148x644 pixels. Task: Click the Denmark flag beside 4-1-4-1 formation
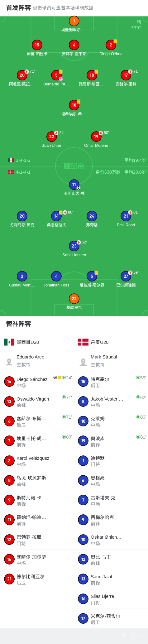[11, 172]
